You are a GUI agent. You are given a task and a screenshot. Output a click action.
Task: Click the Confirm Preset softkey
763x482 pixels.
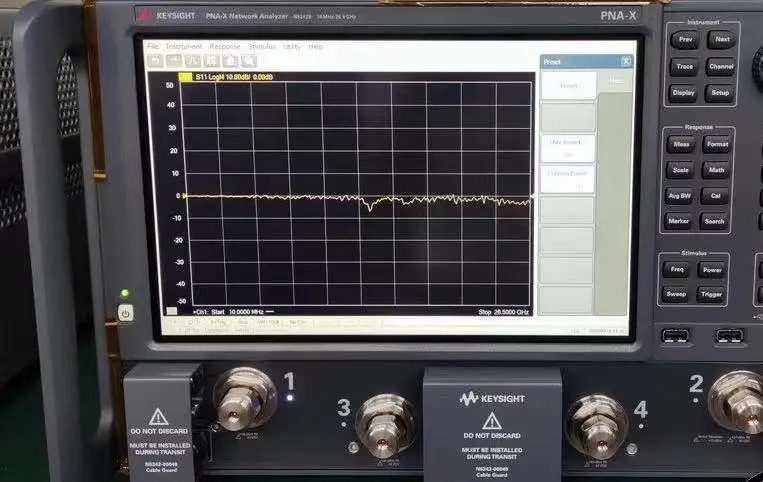tap(568, 179)
